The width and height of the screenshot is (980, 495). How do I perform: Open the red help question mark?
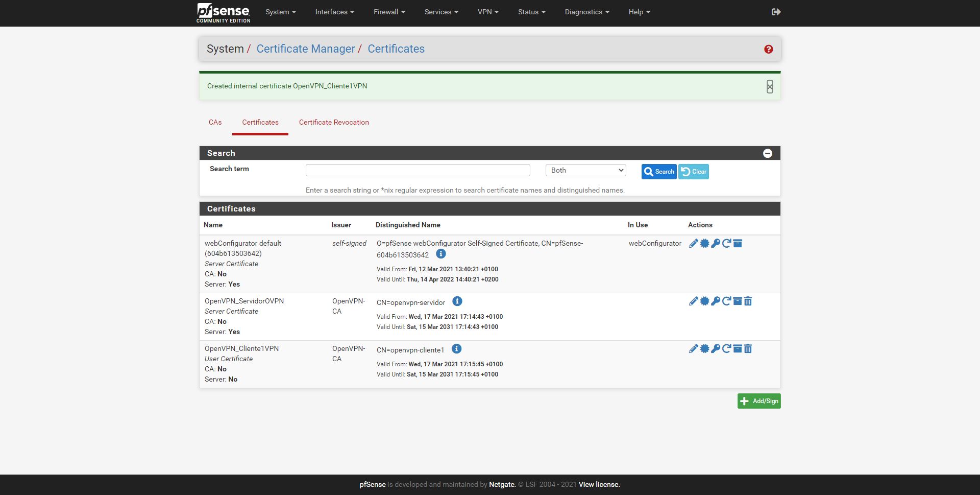769,49
